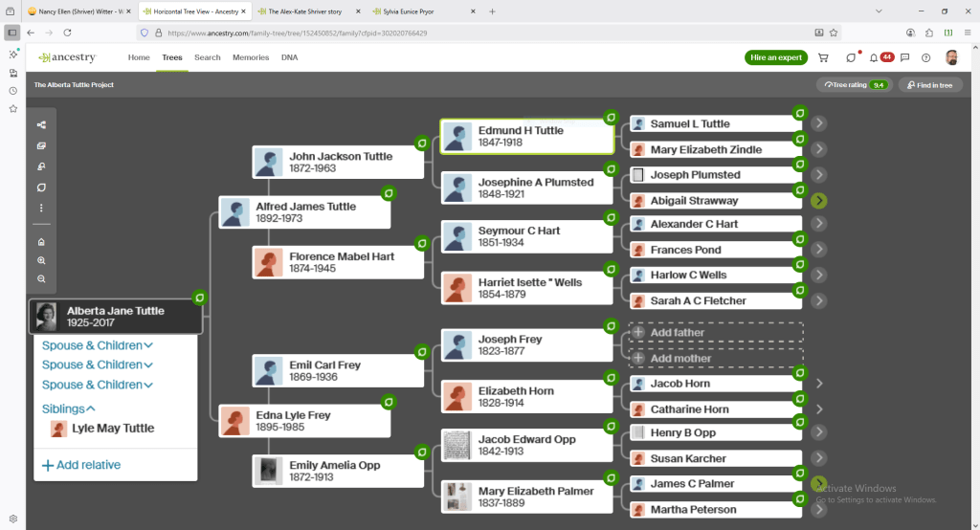Click the hint leaf on Edmund H Tuttle

tap(610, 118)
